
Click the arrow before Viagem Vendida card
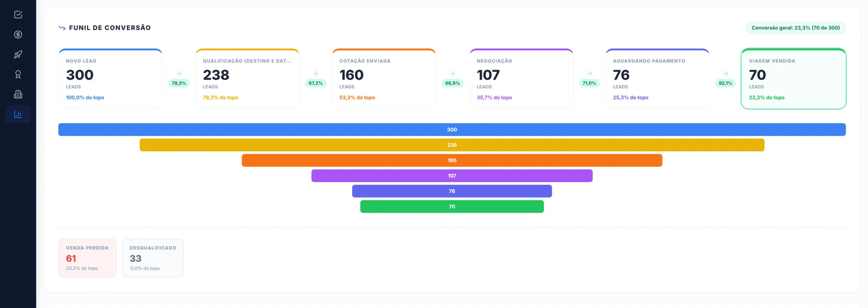pyautogui.click(x=725, y=73)
